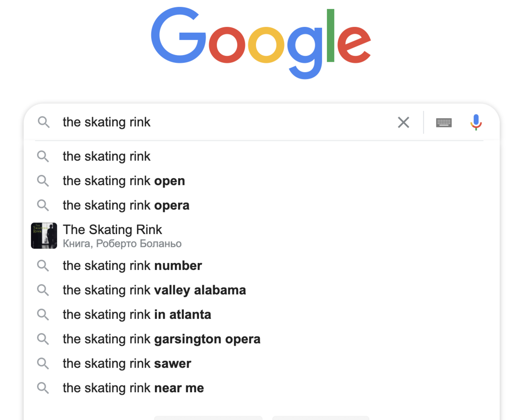Image resolution: width=512 pixels, height=420 pixels.
Task: Click the magnifier icon beside "the skating rink sawer"
Action: pos(43,363)
